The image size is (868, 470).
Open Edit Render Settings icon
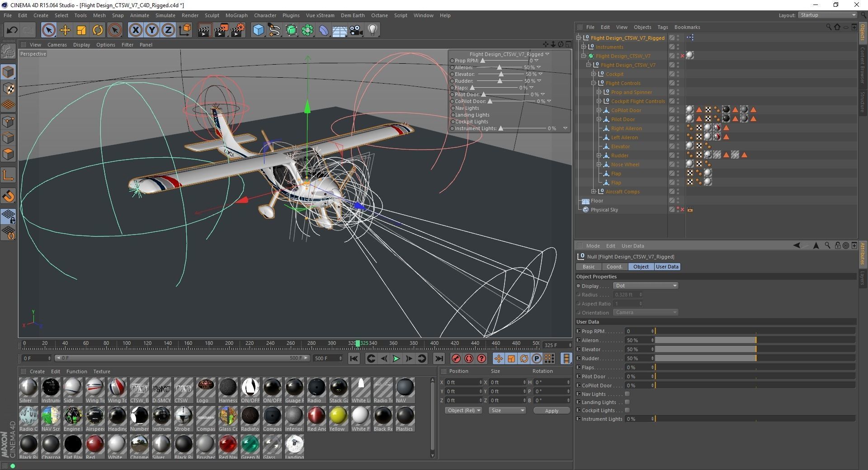click(237, 30)
